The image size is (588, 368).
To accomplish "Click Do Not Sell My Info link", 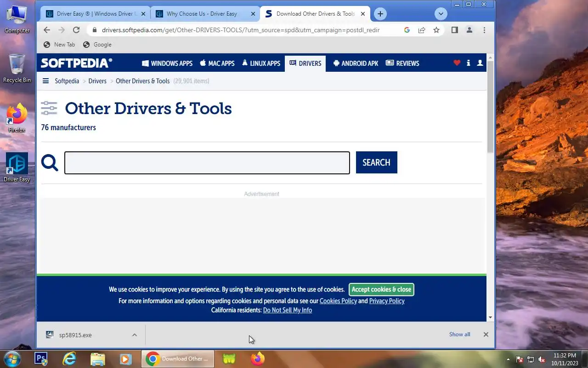I will point(288,310).
